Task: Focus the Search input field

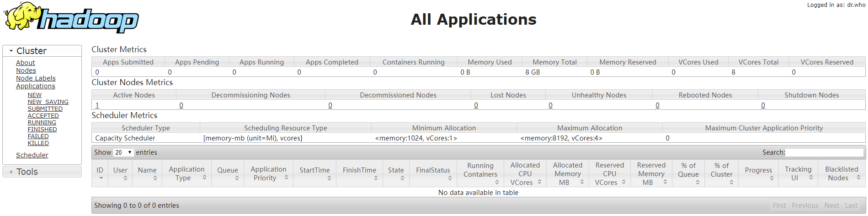Action: click(824, 152)
